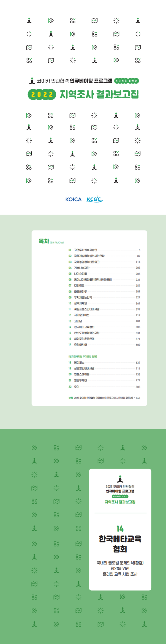The width and height of the screenshot is (166, 644).
Task: Select contents entry 21 월드투게더
Action: tap(104, 380)
